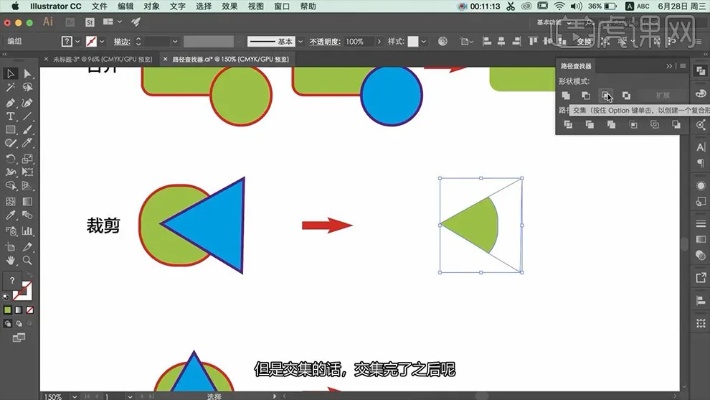
Task: Open the 编辑 menu
Action: [x=125, y=6]
